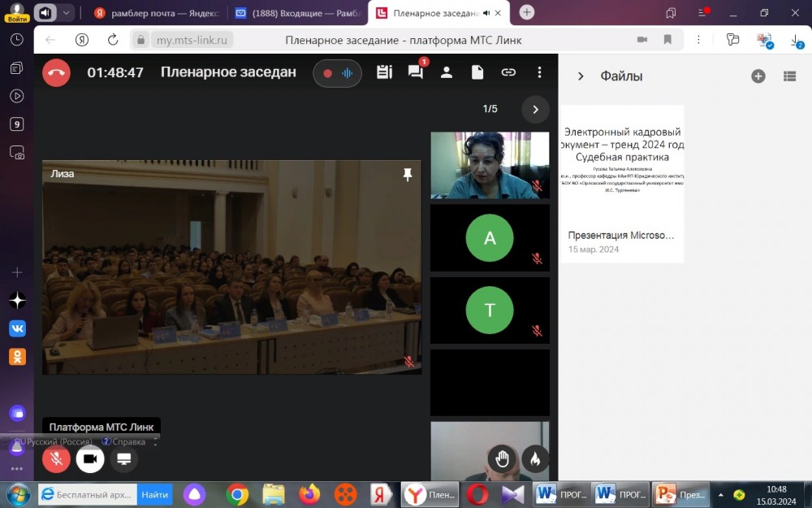Image resolution: width=812 pixels, height=508 pixels.
Task: Switch to the Rambler Входящие tab
Action: pyautogui.click(x=296, y=13)
